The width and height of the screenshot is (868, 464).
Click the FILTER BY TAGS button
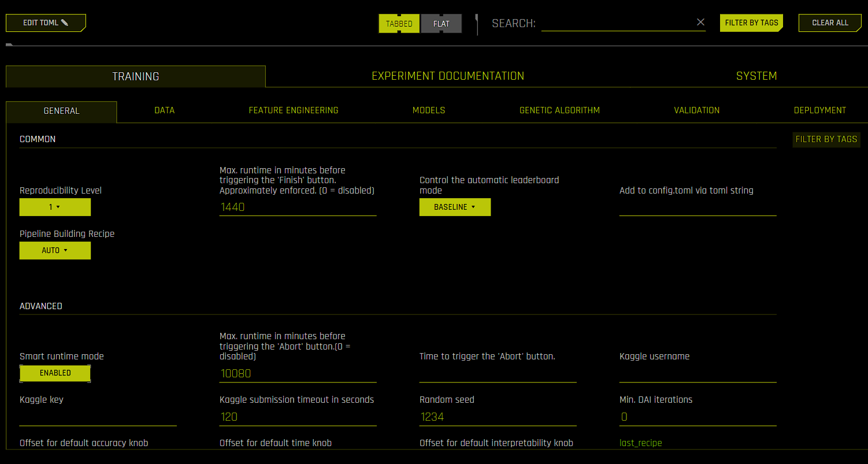[751, 23]
